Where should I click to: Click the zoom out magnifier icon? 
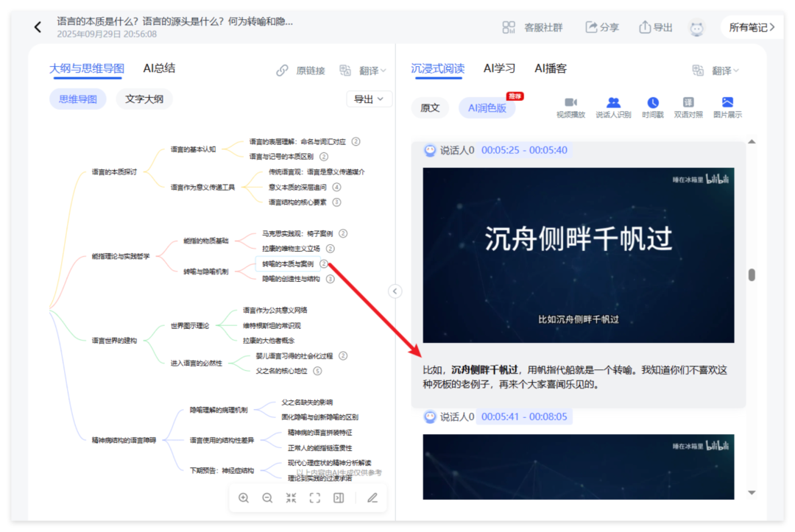click(x=267, y=498)
